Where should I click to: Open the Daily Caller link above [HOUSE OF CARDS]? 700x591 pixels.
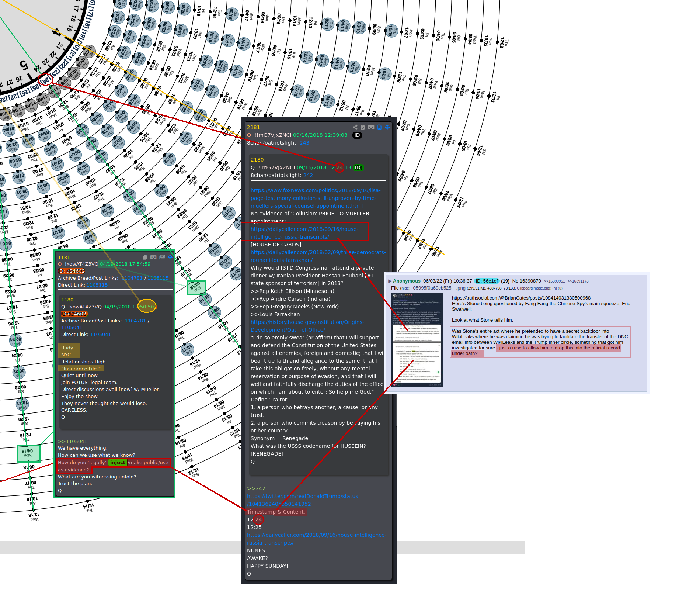[304, 233]
